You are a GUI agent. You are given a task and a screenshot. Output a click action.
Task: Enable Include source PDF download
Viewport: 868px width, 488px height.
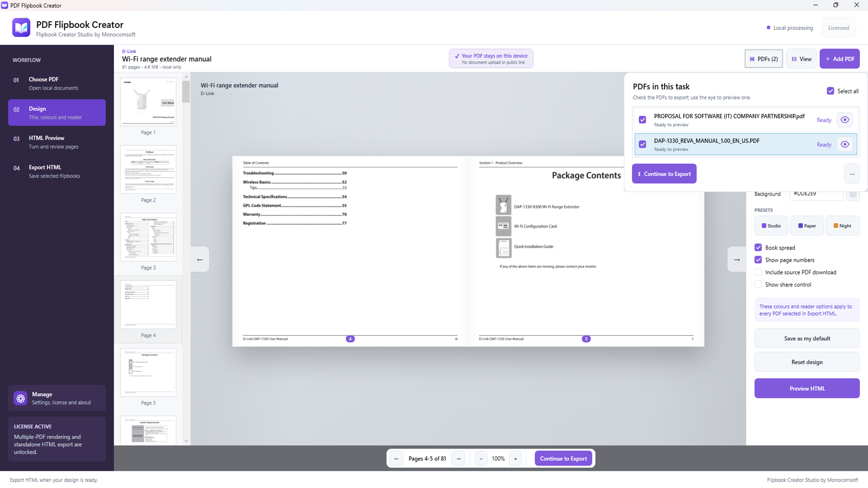758,272
